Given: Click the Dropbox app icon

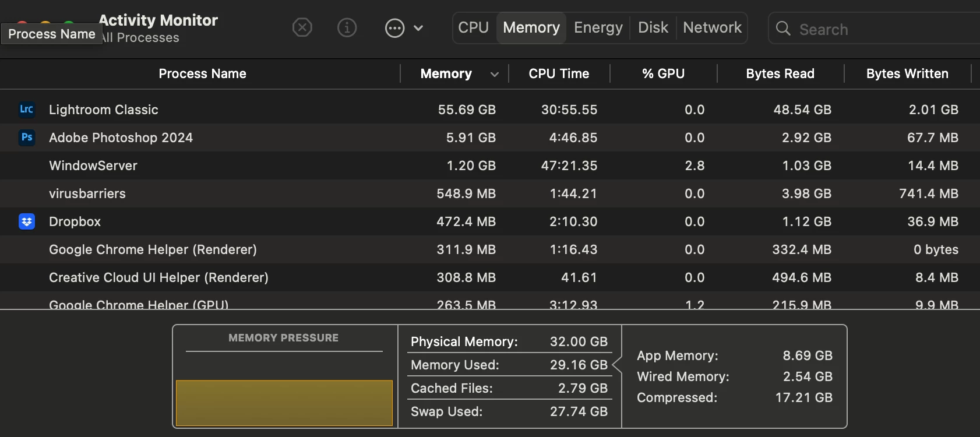Looking at the screenshot, I should (x=27, y=221).
